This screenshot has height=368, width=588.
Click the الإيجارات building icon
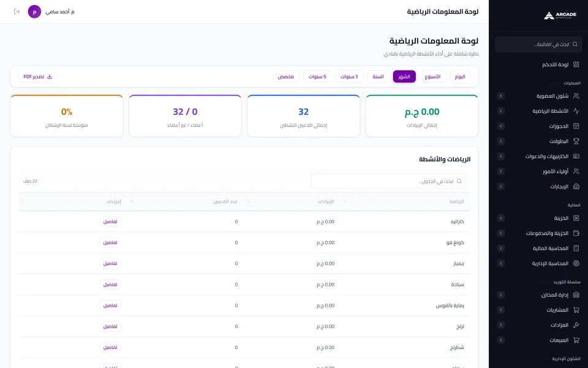[576, 186]
